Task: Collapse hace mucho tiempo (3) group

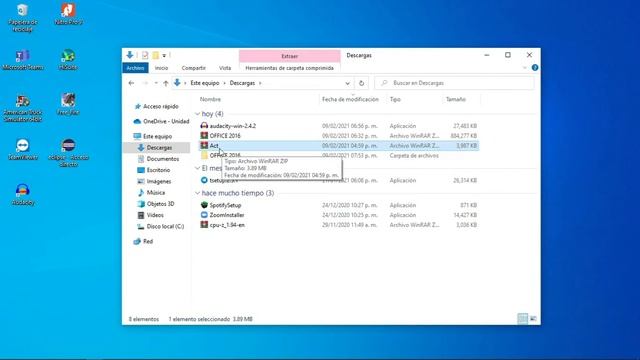Action: click(x=198, y=193)
